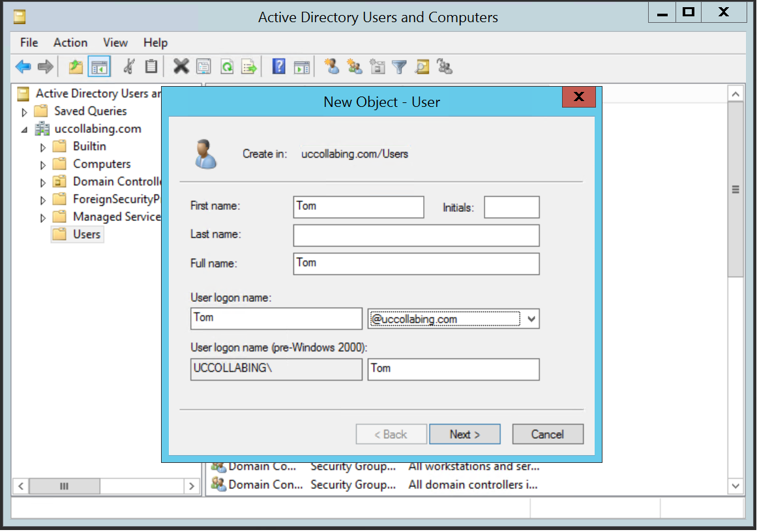This screenshot has width=757, height=532.
Task: Select Saved Queries in the tree
Action: pyautogui.click(x=90, y=111)
